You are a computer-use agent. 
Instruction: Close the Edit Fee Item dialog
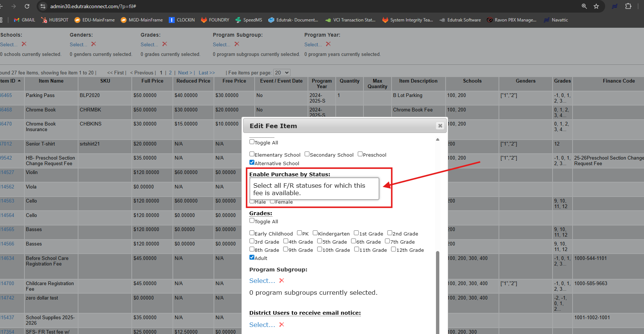point(440,126)
